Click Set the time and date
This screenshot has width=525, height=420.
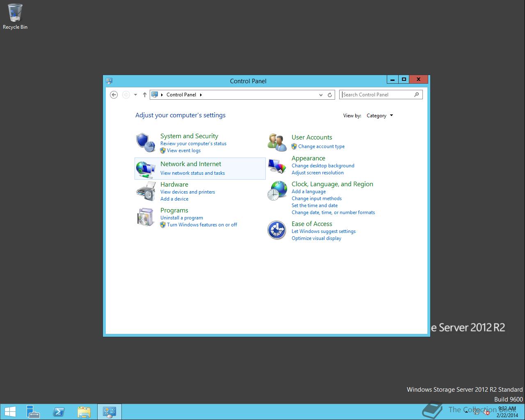[315, 205]
